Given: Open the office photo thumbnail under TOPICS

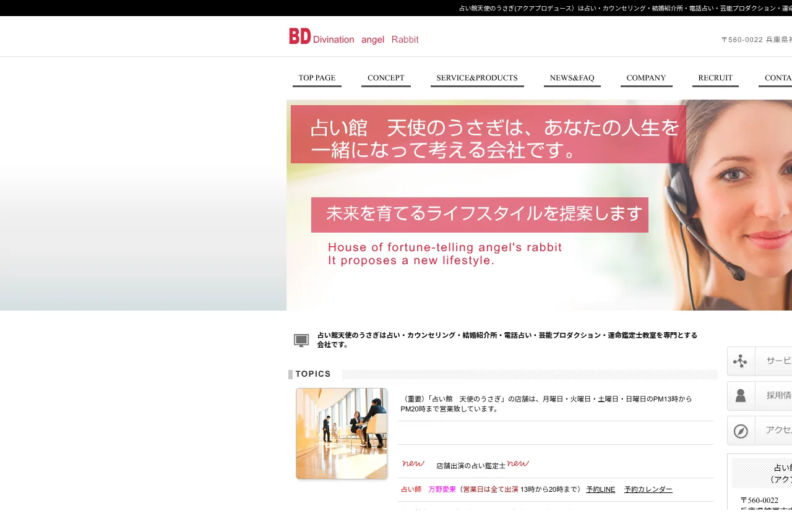Looking at the screenshot, I should 342,434.
